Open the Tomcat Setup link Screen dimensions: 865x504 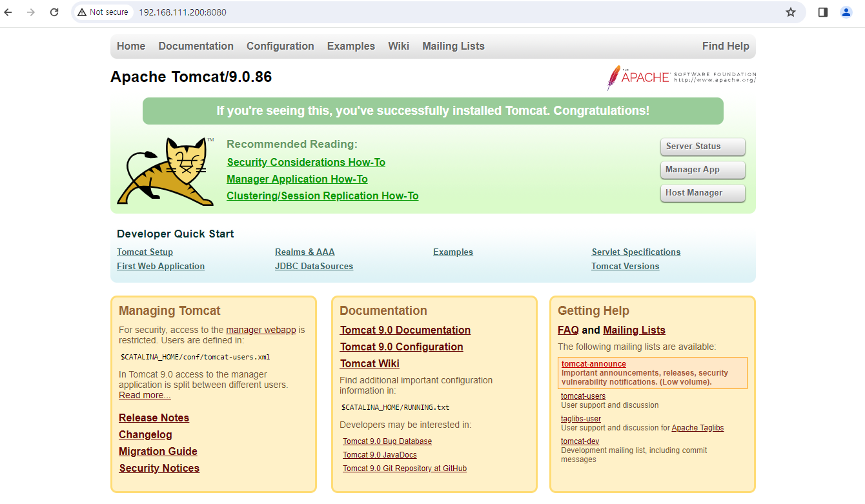145,252
